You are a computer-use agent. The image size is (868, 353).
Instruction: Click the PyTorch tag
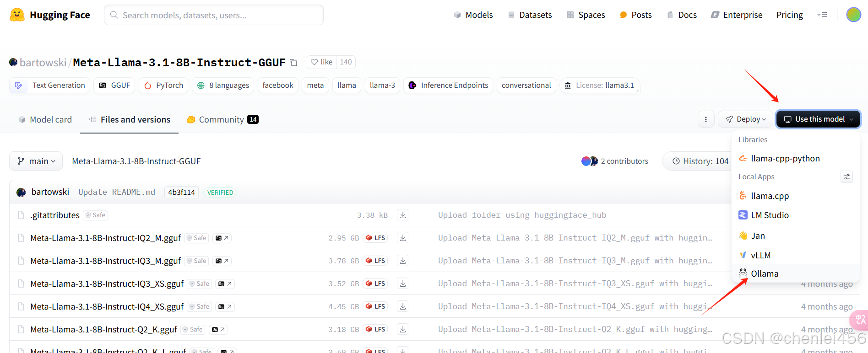click(163, 86)
